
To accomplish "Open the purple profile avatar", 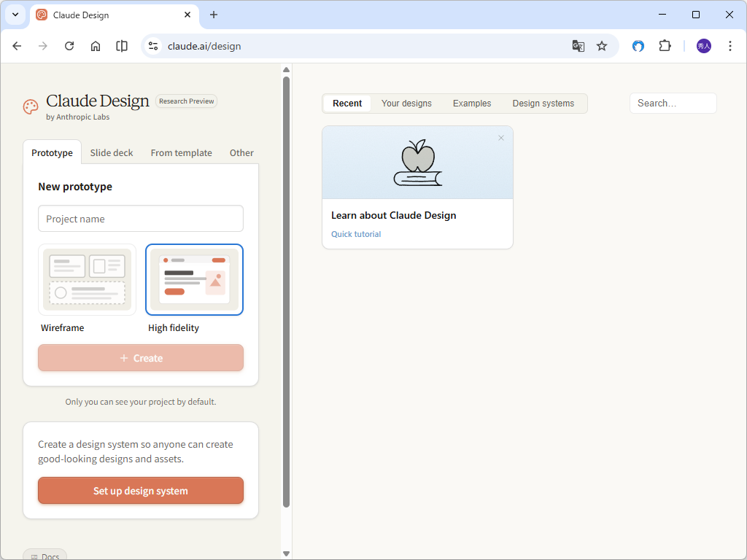I will [704, 46].
